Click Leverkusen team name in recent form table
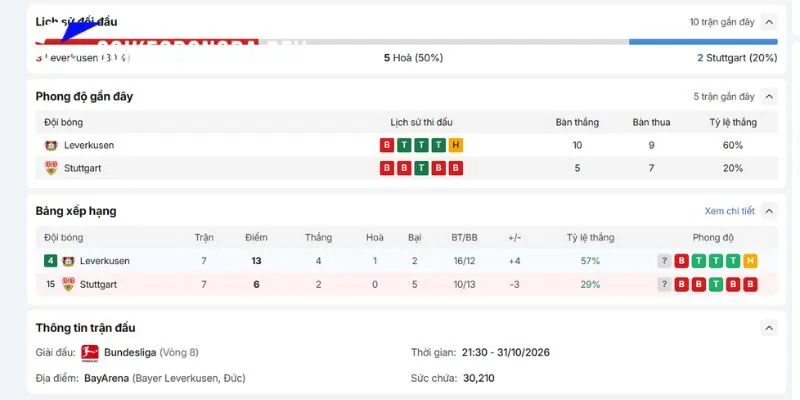This screenshot has height=400, width=800. coord(89,145)
